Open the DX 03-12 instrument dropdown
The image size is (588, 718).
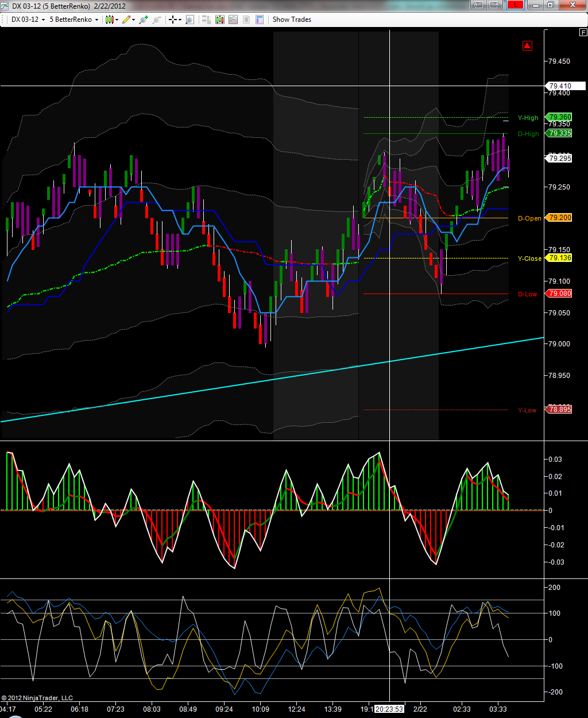[27, 20]
